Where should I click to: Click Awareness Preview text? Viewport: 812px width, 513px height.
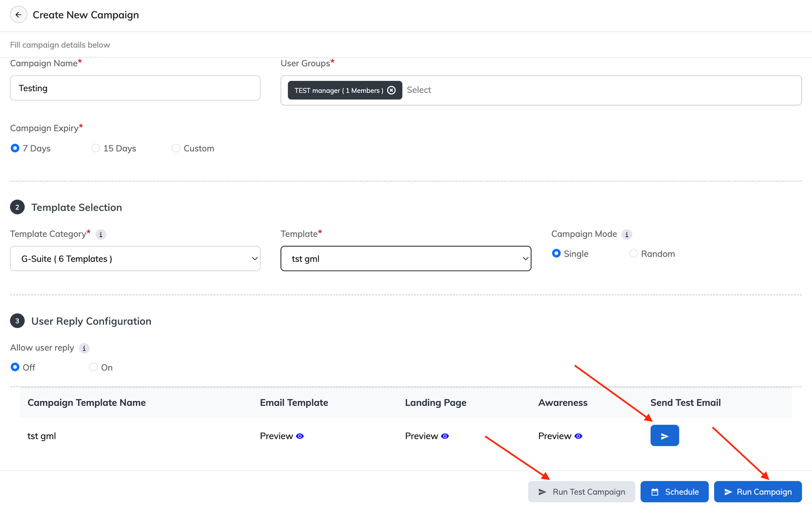coord(554,436)
